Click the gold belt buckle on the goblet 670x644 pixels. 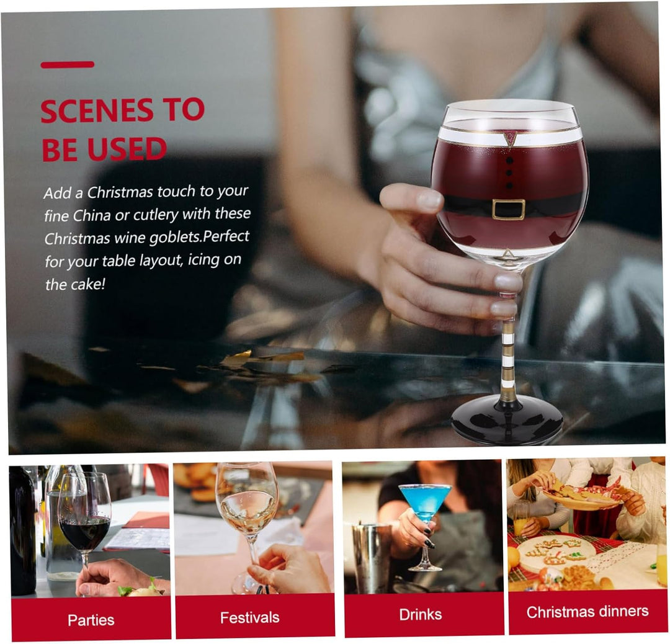tap(508, 210)
